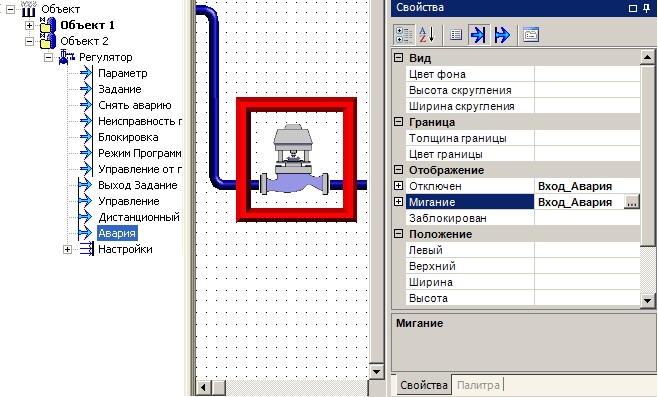The image size is (658, 397).
Task: Expand the Объект 1 node
Action: pos(29,25)
